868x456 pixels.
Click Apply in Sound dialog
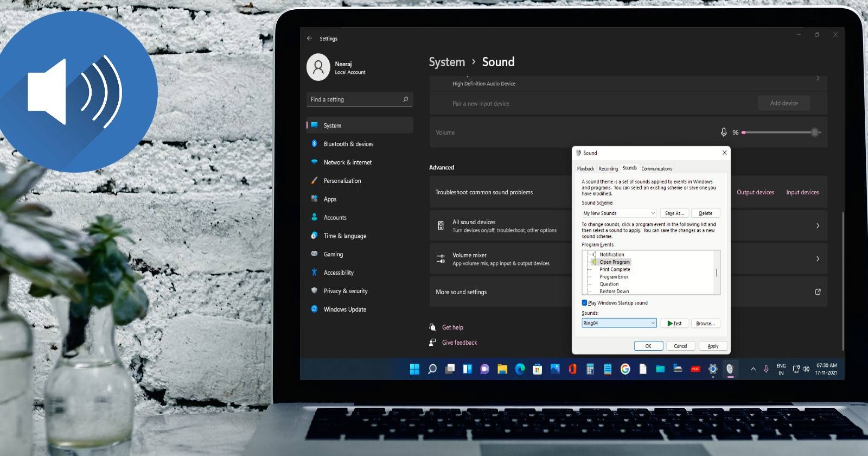(x=713, y=346)
